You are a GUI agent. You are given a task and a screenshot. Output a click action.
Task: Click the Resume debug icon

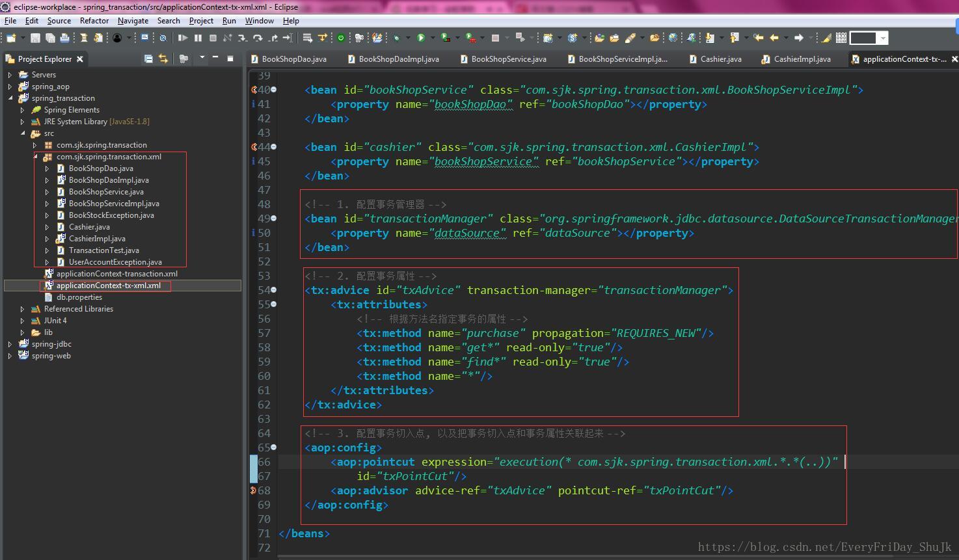click(x=183, y=38)
